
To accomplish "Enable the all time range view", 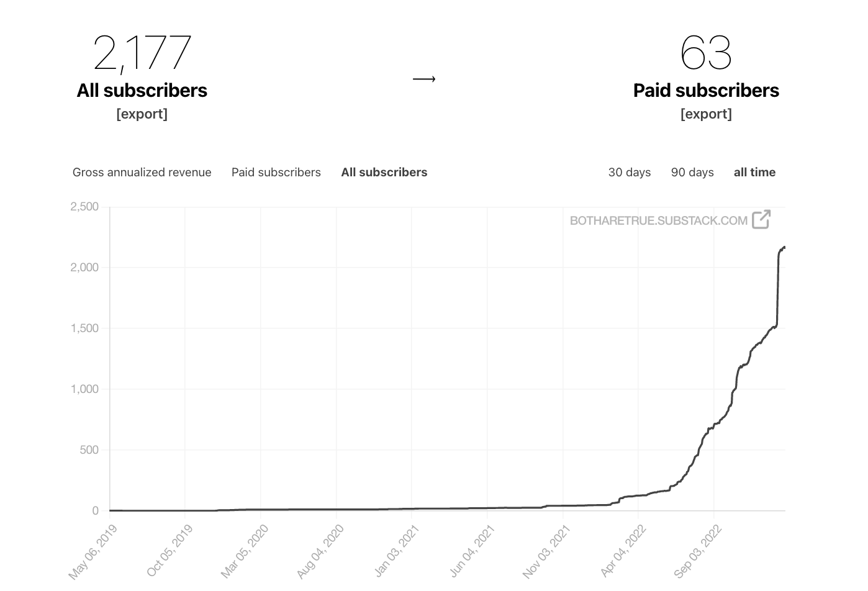I will (754, 172).
